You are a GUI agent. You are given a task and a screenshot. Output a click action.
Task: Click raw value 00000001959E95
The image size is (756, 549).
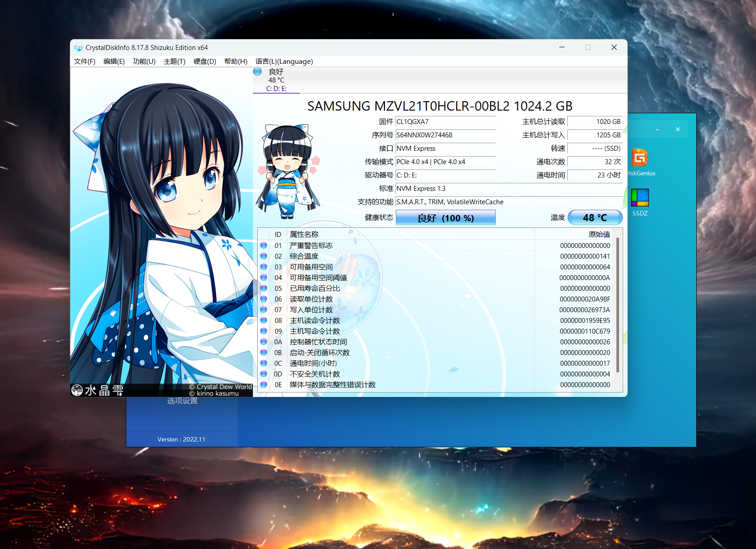click(585, 320)
